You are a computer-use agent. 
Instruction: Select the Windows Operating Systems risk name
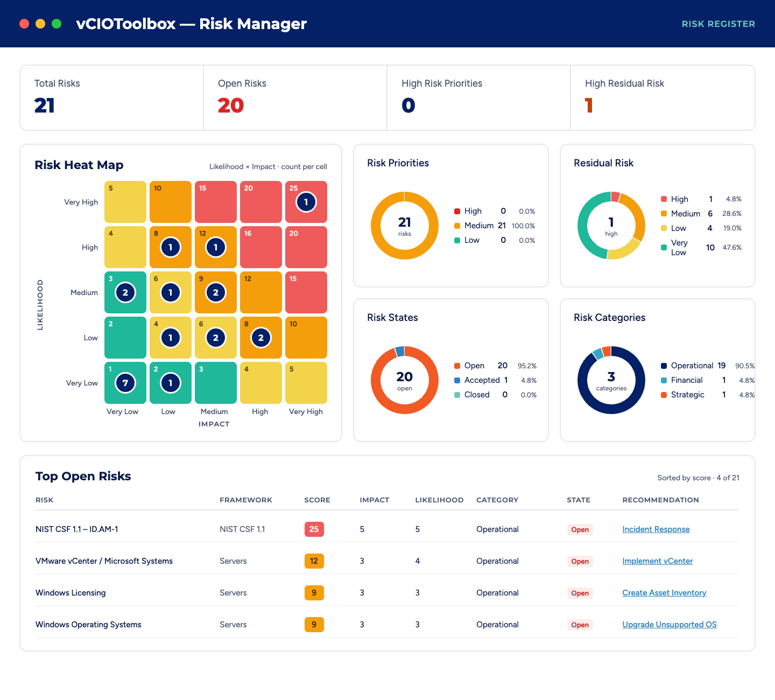88,625
